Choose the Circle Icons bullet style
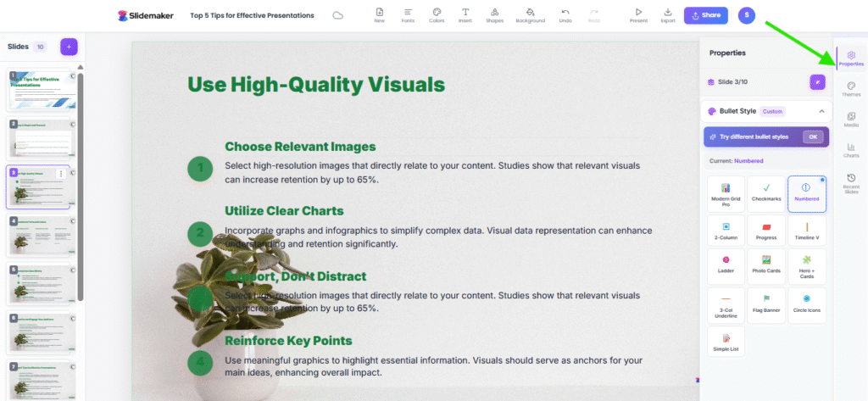The height and width of the screenshot is (401, 868). coord(807,304)
